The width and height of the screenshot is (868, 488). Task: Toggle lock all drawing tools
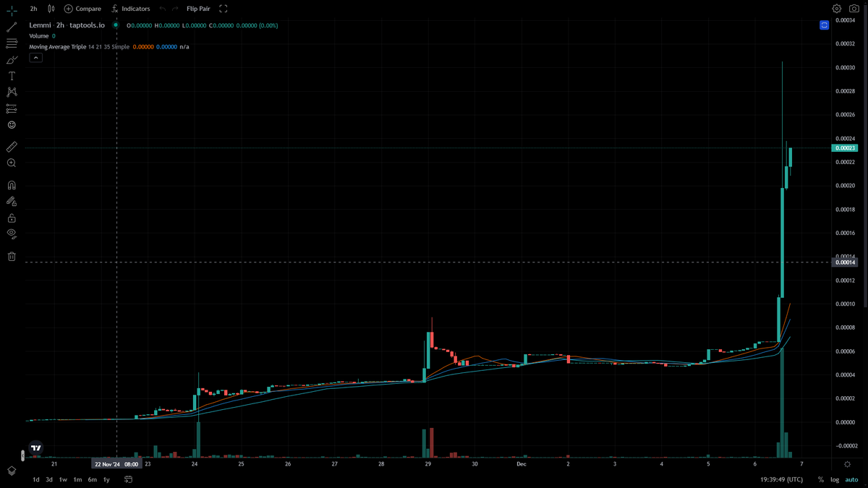click(x=12, y=218)
